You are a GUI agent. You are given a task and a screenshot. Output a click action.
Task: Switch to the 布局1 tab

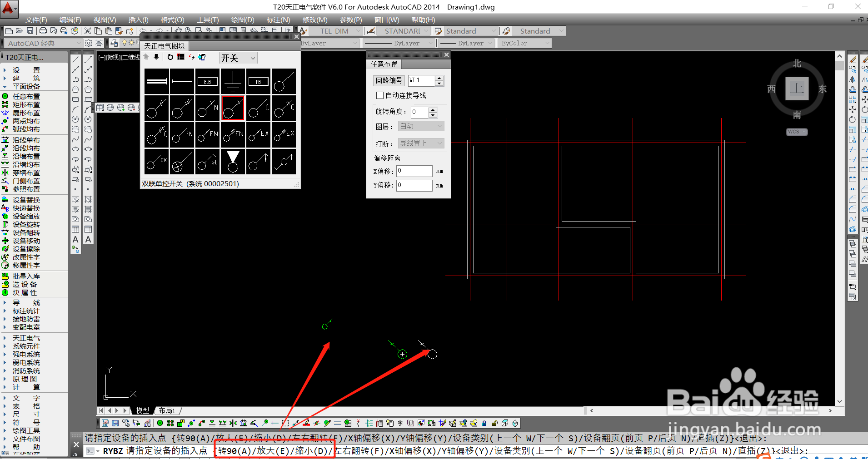pyautogui.click(x=167, y=410)
